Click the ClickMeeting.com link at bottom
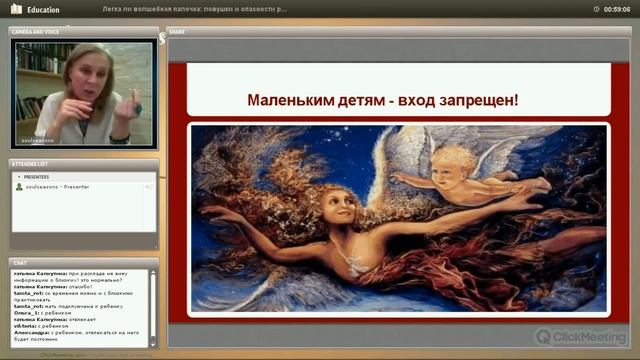The height and width of the screenshot is (360, 640). (x=63, y=355)
